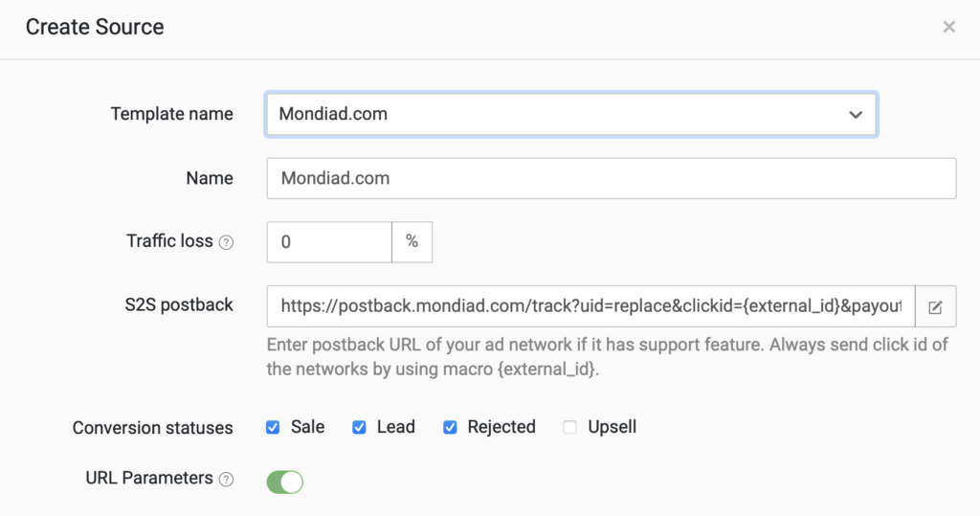Screen dimensions: 980x516
Task: Open the Template name dropdown
Action: [571, 114]
